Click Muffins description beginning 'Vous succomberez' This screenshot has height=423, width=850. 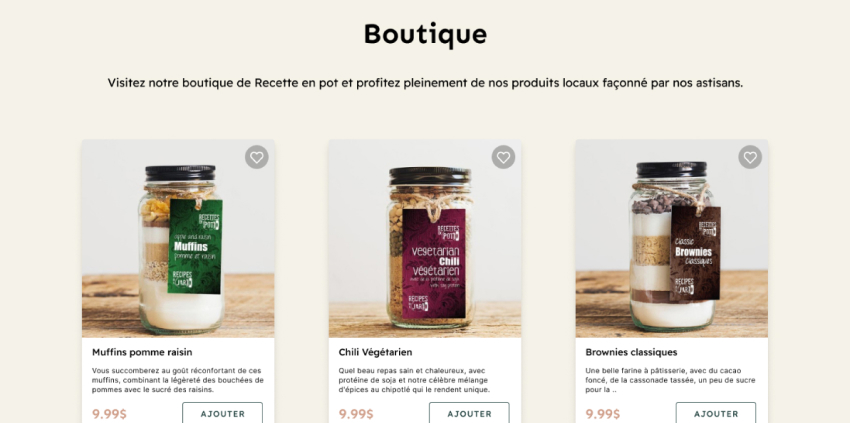pyautogui.click(x=178, y=380)
